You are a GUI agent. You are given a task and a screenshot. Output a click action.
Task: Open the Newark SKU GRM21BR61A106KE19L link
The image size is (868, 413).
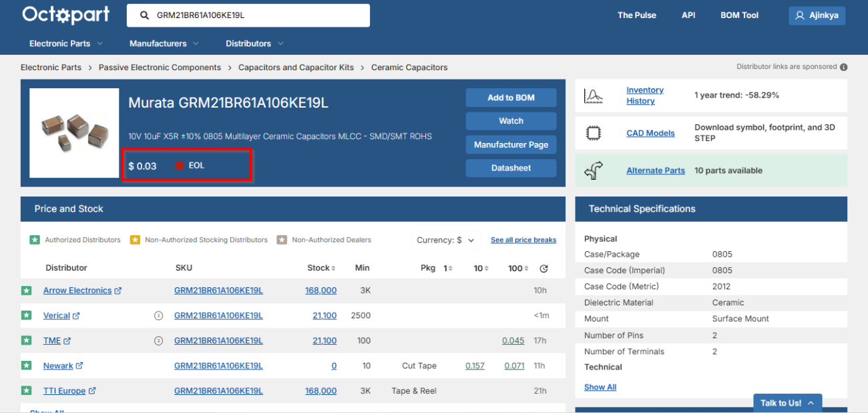point(218,366)
